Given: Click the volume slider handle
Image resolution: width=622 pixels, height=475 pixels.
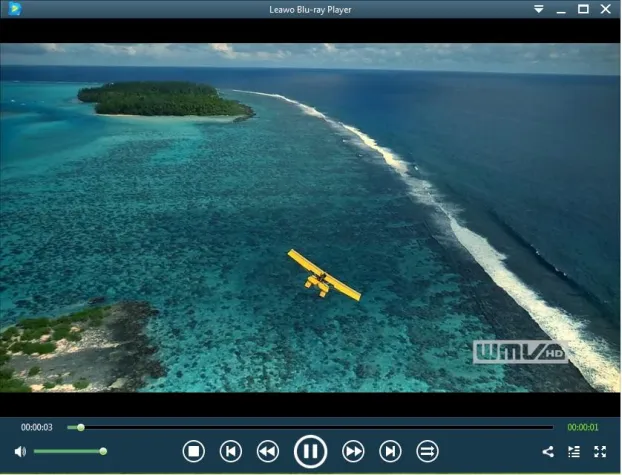Looking at the screenshot, I should (103, 451).
